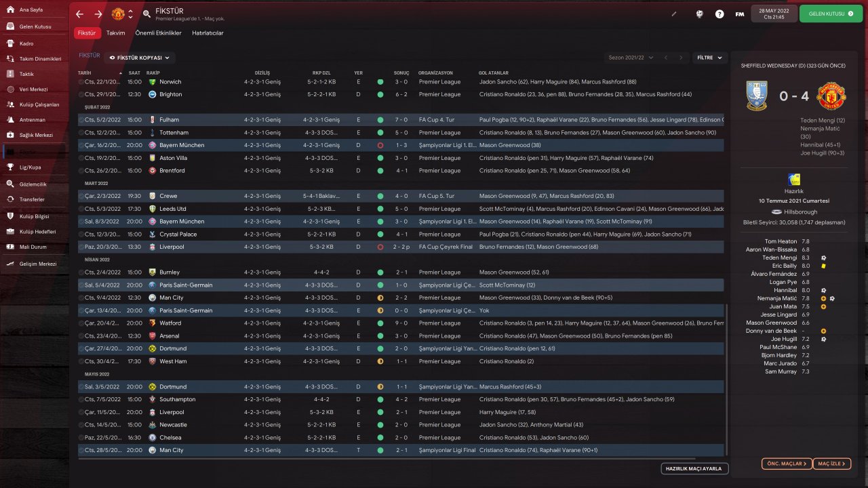The width and height of the screenshot is (868, 488).
Task: Switch to the Hatırlatıcılar tab
Action: pyautogui.click(x=208, y=33)
